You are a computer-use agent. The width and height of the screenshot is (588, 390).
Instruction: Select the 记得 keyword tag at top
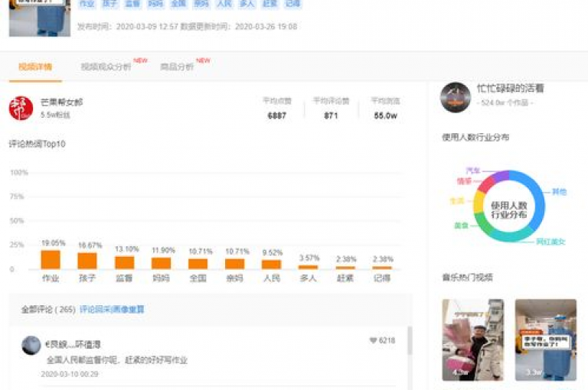point(293,4)
